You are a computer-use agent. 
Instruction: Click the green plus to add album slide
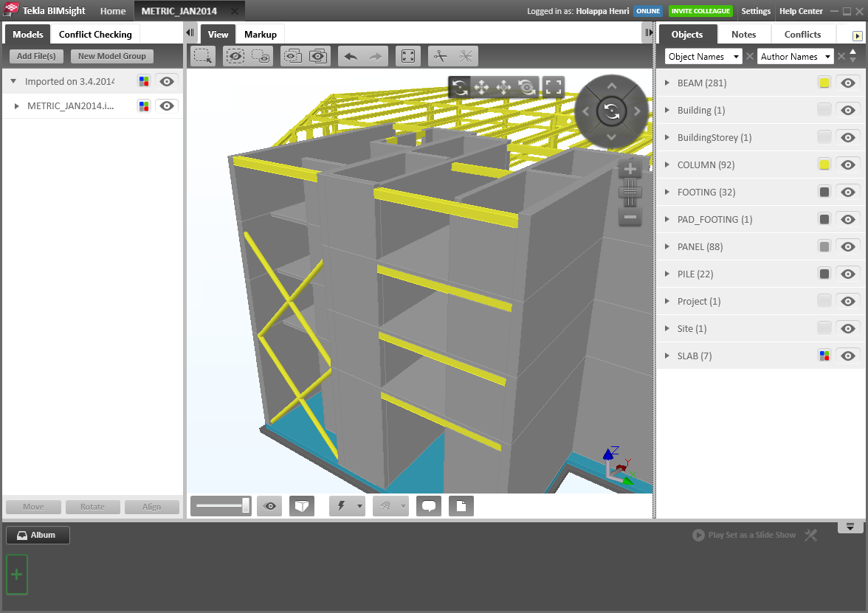16,574
